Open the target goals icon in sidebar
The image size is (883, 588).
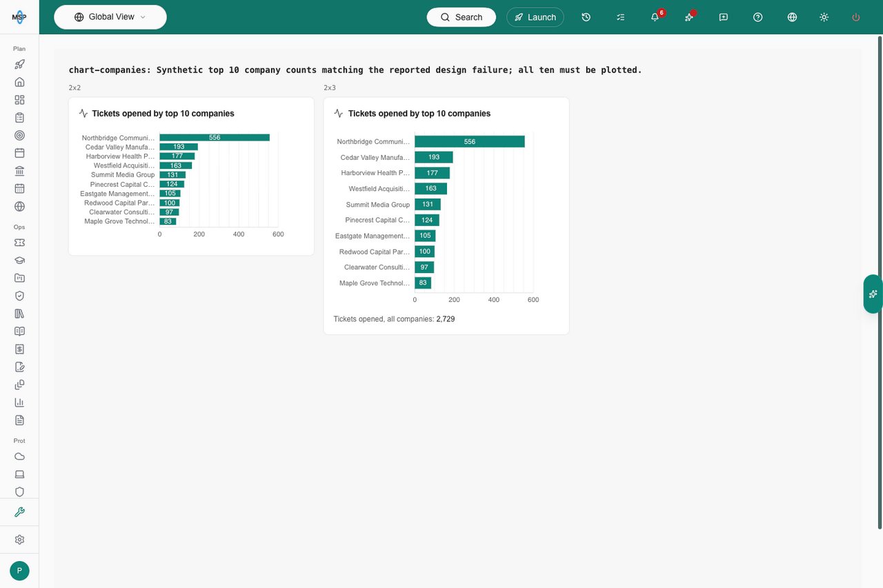click(x=19, y=135)
